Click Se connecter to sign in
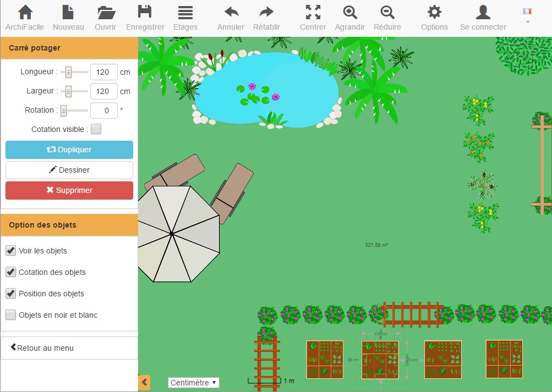 (482, 12)
